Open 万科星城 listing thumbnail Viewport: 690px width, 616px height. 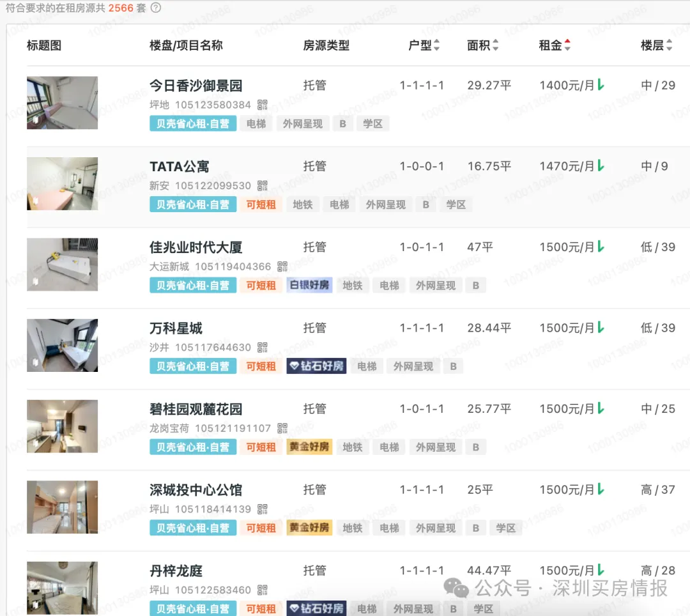click(62, 346)
